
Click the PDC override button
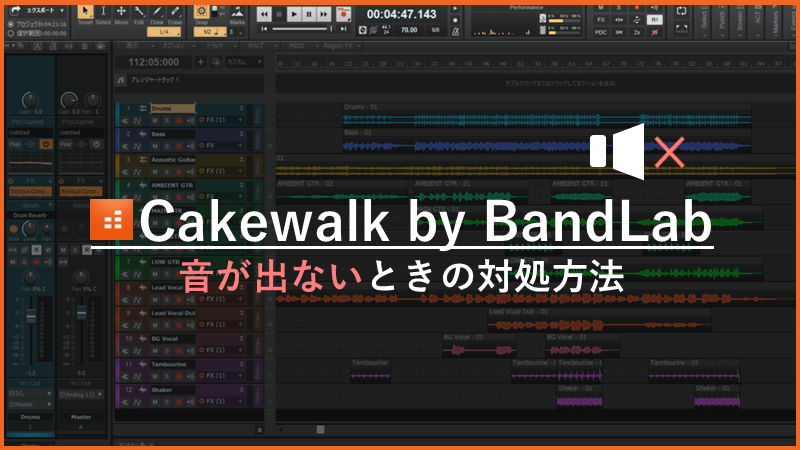tap(601, 32)
